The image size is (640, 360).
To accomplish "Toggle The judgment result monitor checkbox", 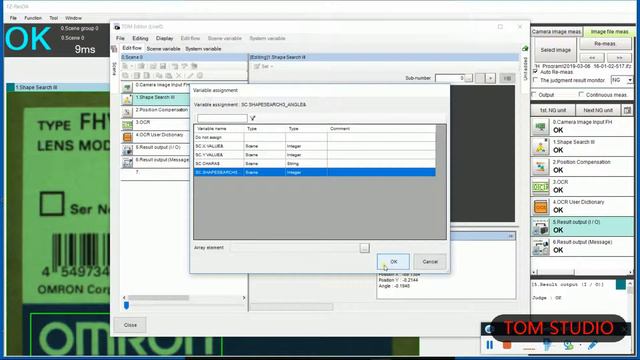I will point(535,80).
